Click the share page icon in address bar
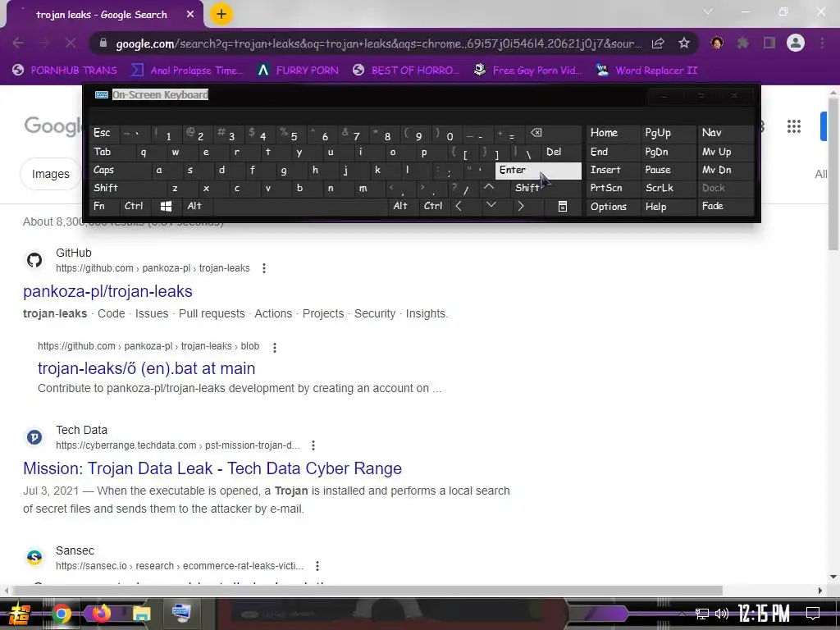 [658, 43]
